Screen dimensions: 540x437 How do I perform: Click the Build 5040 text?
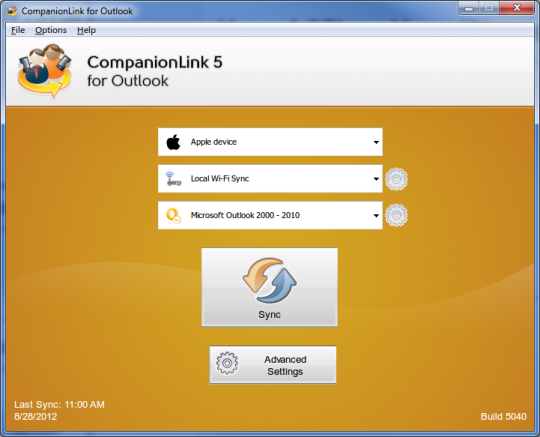[x=503, y=417]
